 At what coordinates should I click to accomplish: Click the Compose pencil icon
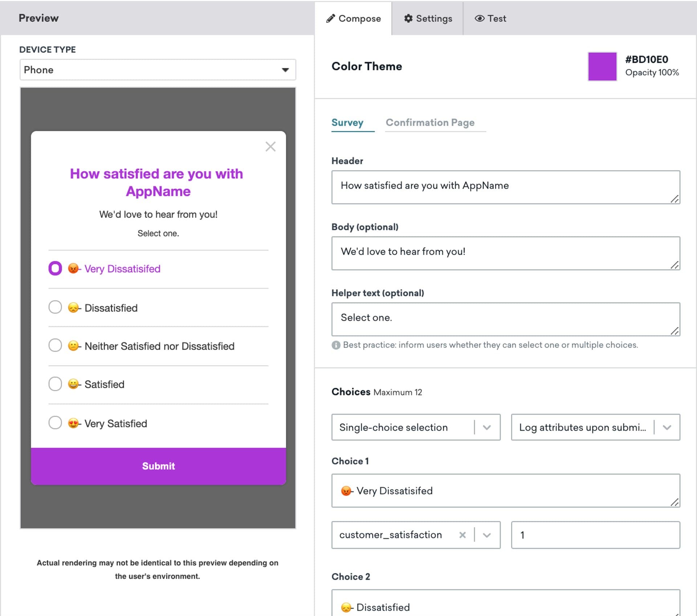[x=331, y=18]
